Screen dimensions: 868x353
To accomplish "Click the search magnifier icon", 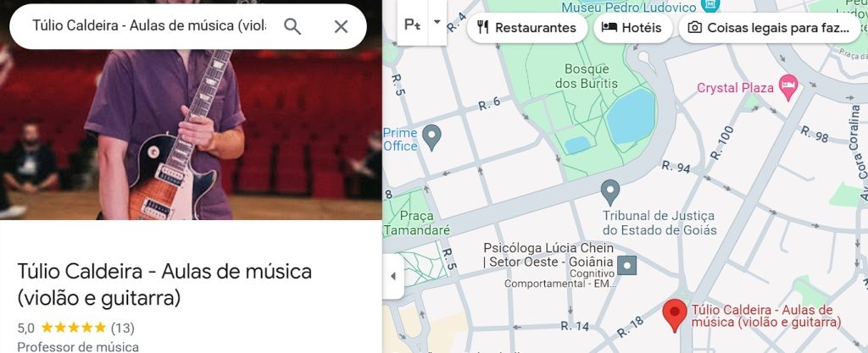I will (292, 26).
